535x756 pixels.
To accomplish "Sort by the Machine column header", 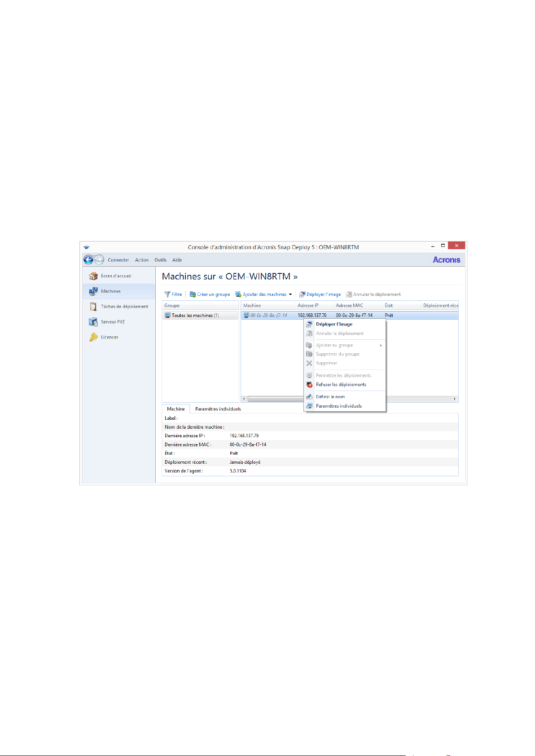I will click(x=268, y=306).
